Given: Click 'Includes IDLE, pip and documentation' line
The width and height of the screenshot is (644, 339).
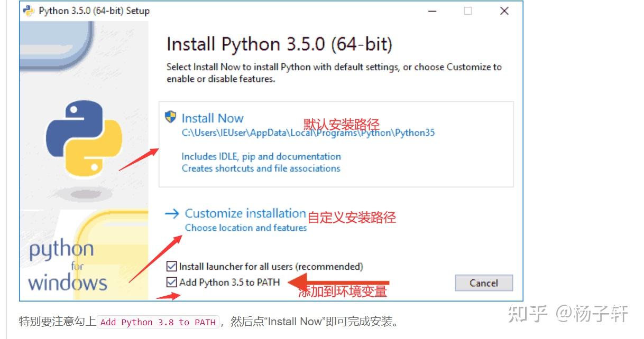Looking at the screenshot, I should click(261, 156).
